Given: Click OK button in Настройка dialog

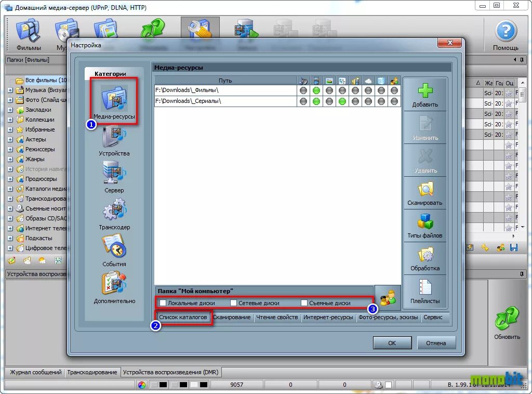Looking at the screenshot, I should (392, 343).
